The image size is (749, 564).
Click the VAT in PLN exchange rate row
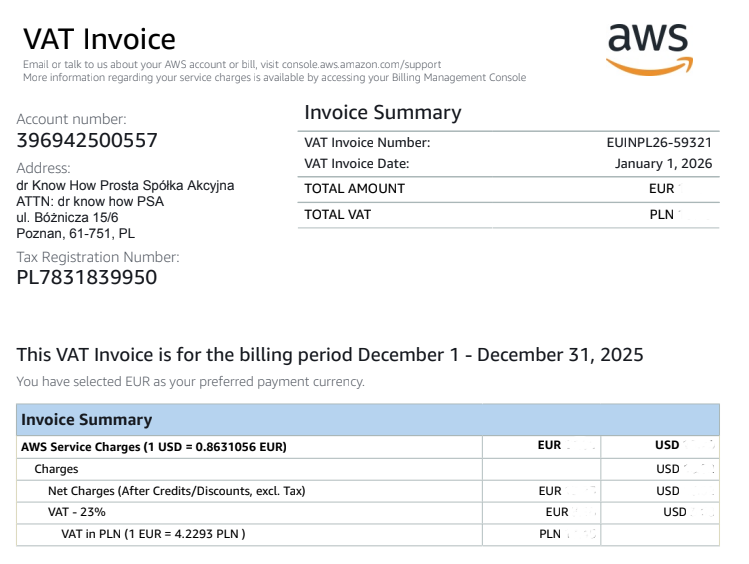coord(153,534)
